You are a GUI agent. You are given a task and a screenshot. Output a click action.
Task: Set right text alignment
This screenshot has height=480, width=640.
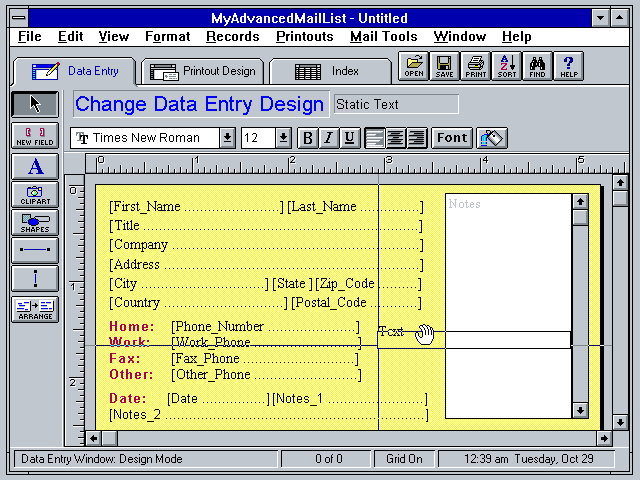coord(417,138)
